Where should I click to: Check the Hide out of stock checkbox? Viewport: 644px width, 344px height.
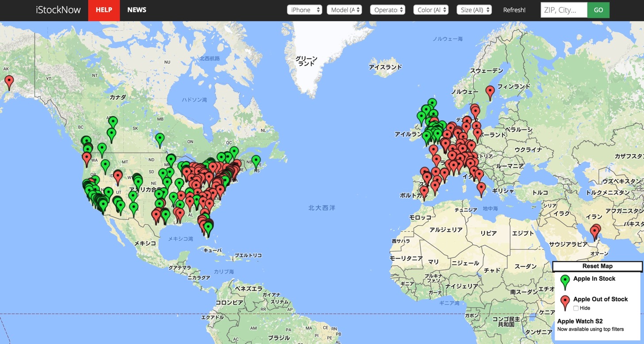576,308
